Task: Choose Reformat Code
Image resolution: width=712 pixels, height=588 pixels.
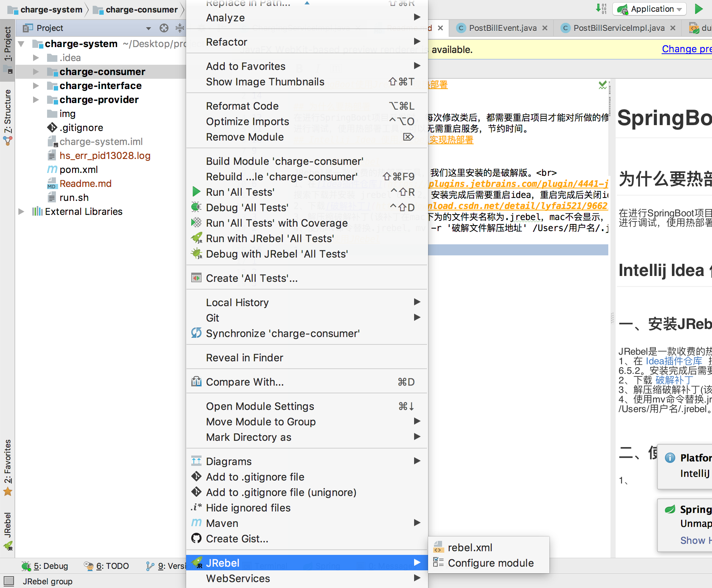Action: click(x=307, y=106)
